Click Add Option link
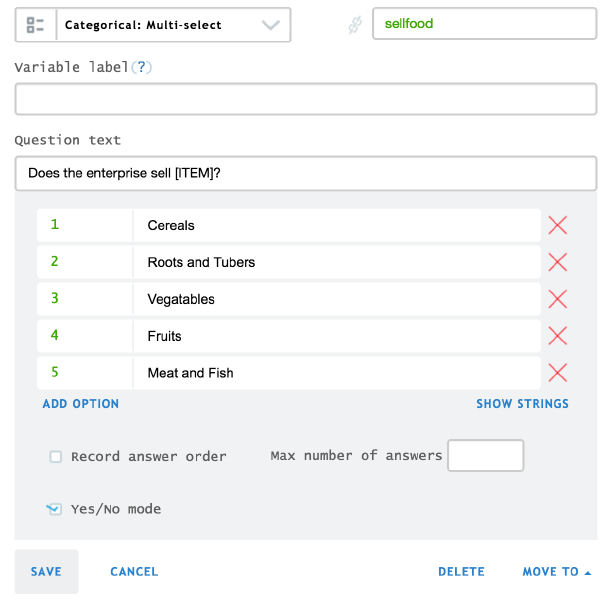Screen dimensions: 614x600 coord(81,404)
